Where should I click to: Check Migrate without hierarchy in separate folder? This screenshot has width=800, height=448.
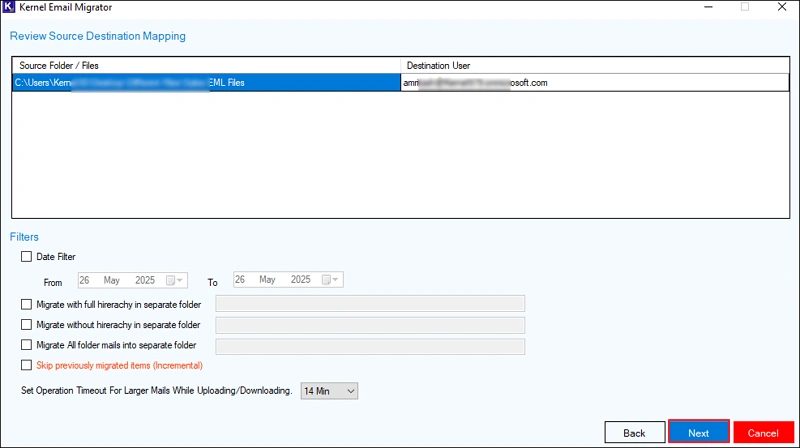click(26, 325)
